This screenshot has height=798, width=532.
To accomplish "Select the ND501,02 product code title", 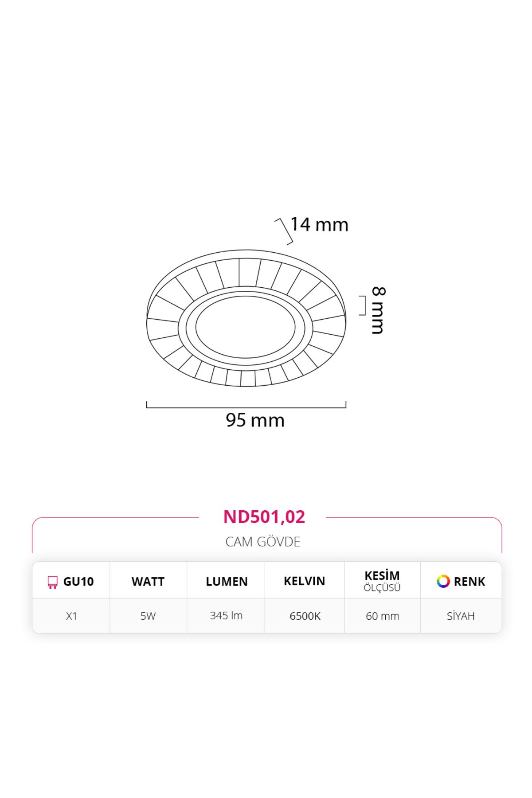I will click(264, 517).
